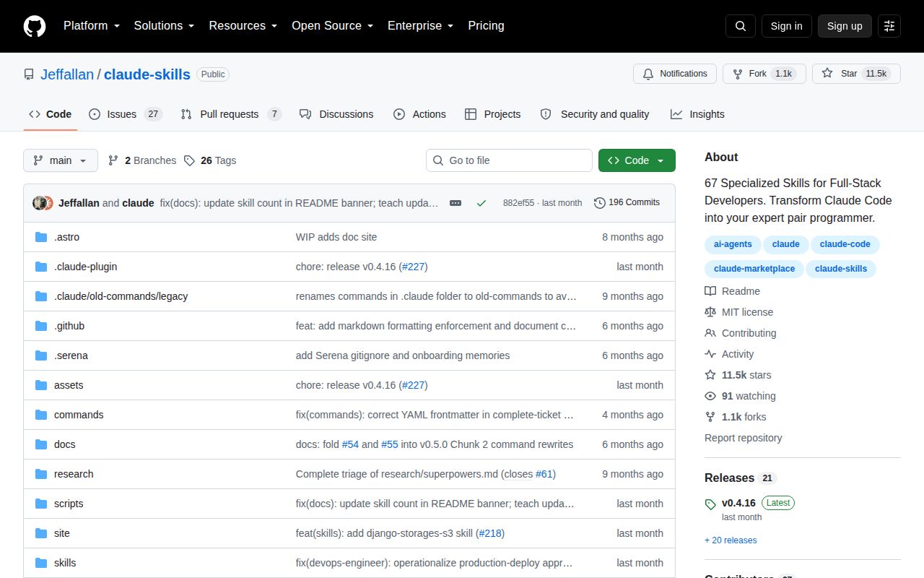924x578 pixels.
Task: Click folder icon of .claude-plugin row
Action: pyautogui.click(x=41, y=267)
